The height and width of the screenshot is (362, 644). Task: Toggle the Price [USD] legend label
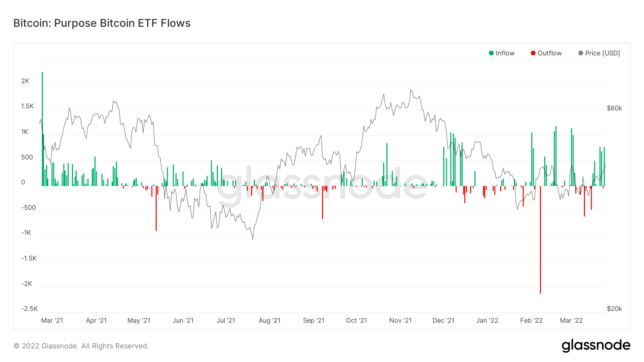(602, 53)
